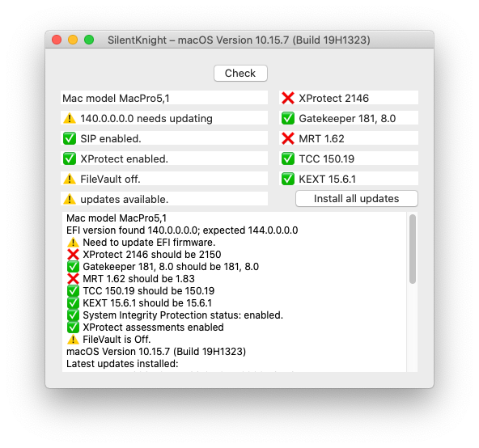The height and width of the screenshot is (448, 479).
Task: Click the Mac model MacPro5,1 field
Action: click(164, 98)
